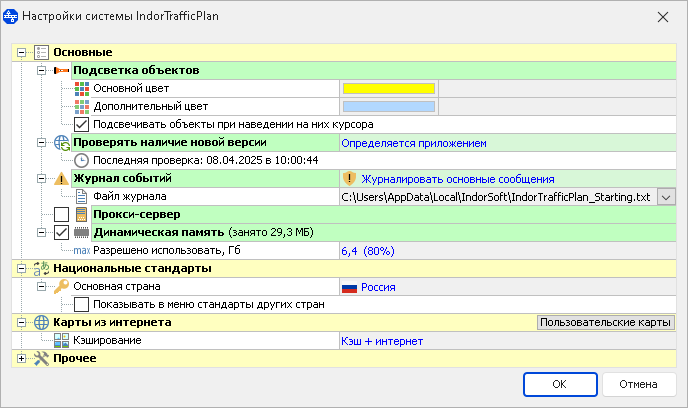Click the log file path field

tap(498, 197)
